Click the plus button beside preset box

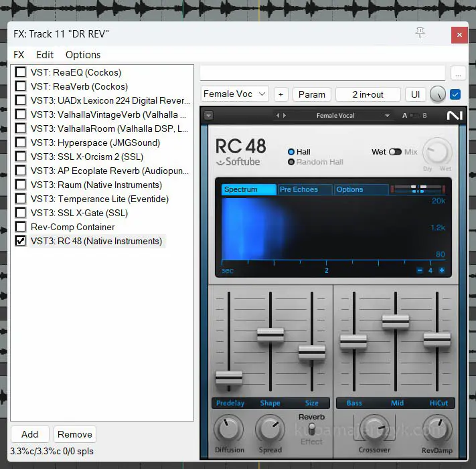(x=281, y=94)
